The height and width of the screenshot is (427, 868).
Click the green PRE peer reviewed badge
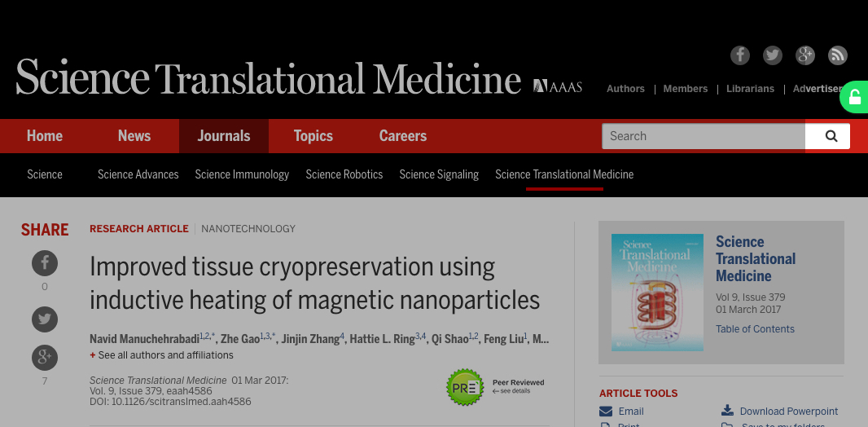coord(465,387)
